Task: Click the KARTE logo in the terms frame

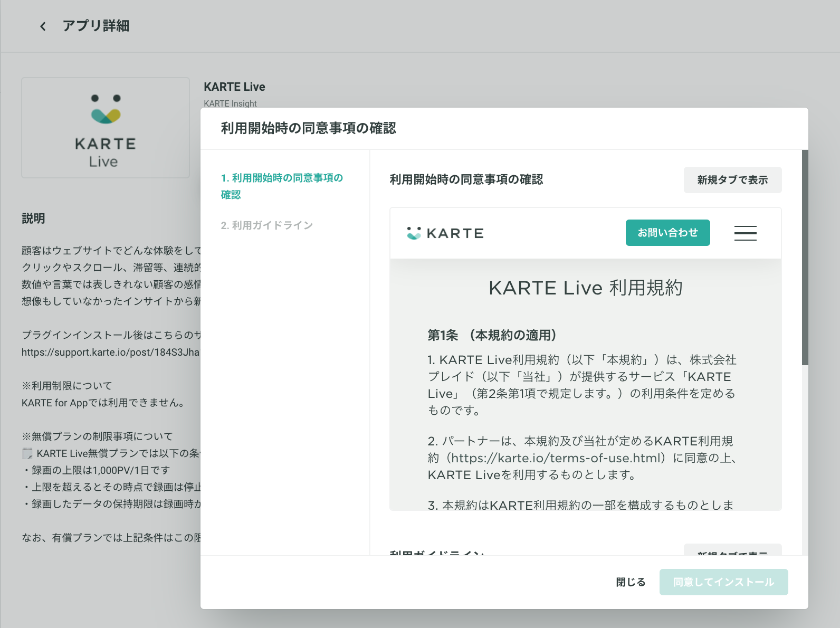Action: click(445, 233)
